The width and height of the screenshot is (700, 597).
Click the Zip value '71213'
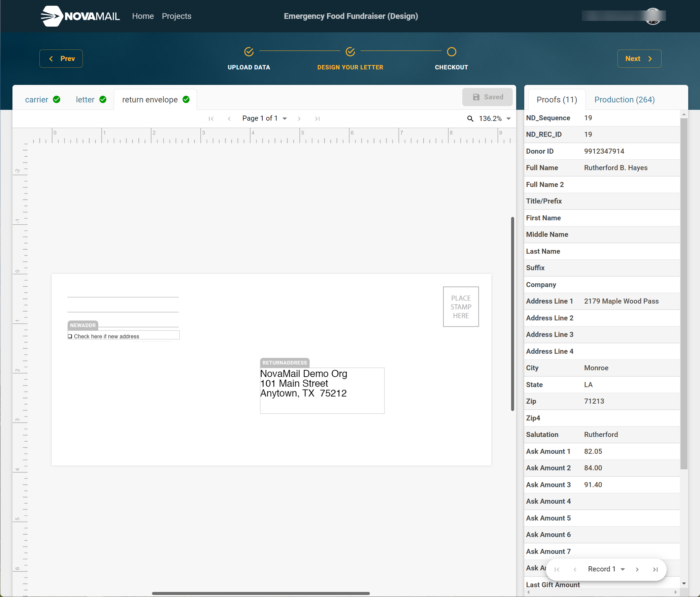(594, 401)
